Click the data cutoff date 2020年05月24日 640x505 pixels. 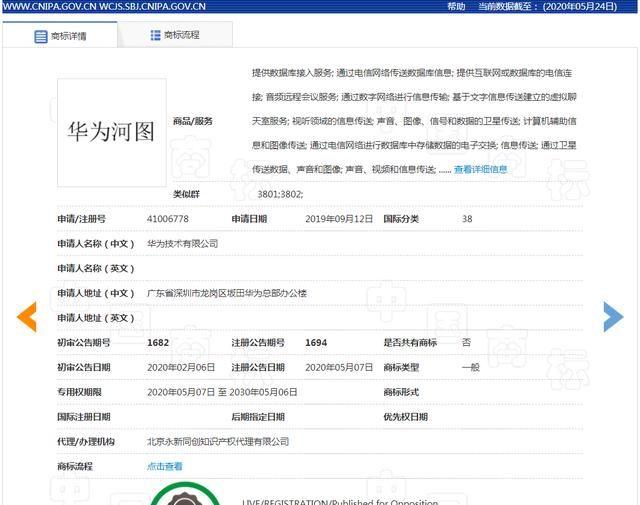(x=580, y=7)
